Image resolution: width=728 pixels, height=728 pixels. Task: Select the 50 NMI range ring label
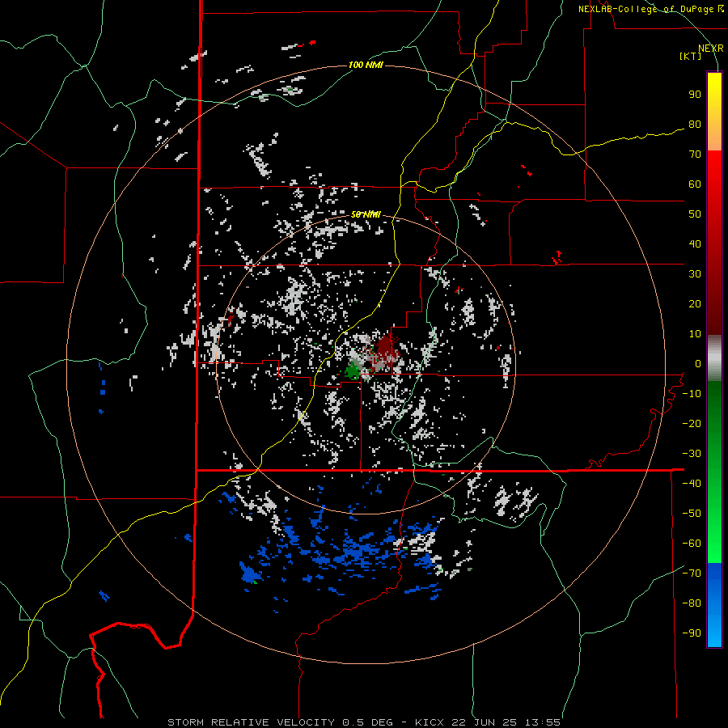click(x=366, y=214)
